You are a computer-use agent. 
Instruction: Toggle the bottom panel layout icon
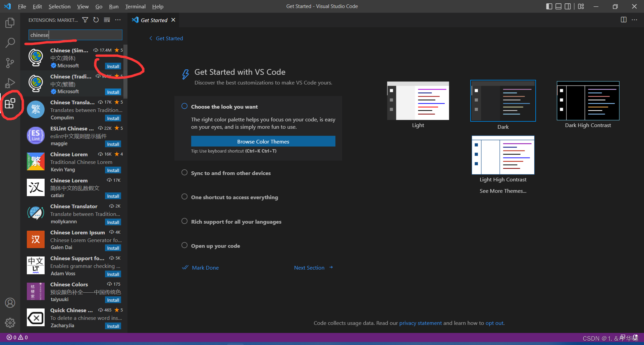pyautogui.click(x=558, y=6)
